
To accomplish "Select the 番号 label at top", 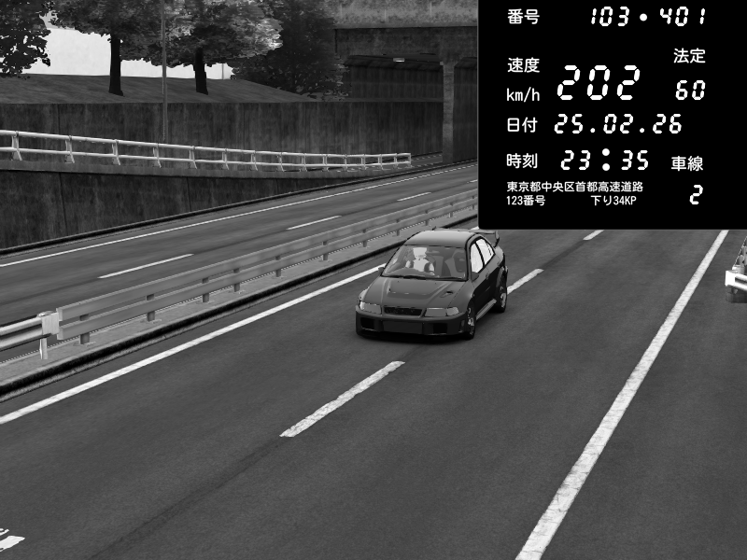I will click(x=523, y=17).
